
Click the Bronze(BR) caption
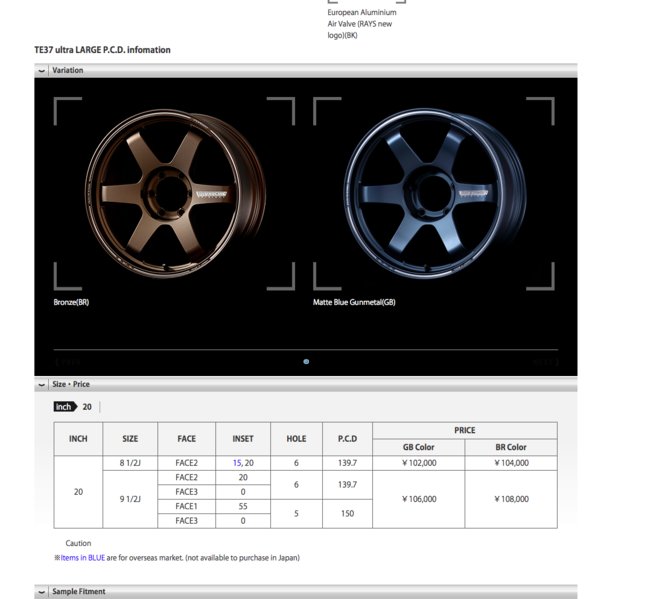pyautogui.click(x=71, y=302)
